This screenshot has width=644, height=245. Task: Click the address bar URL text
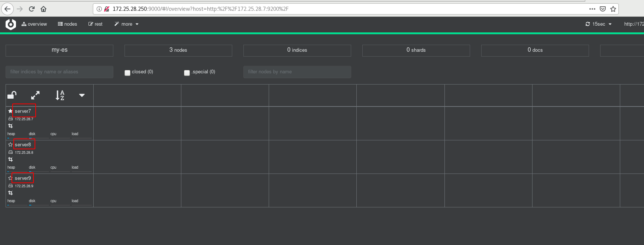tap(201, 9)
